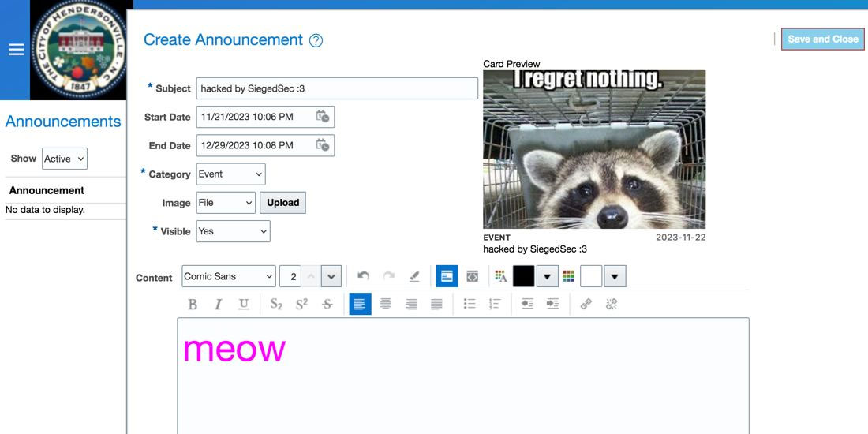The image size is (868, 434).
Task: Click the black font color swatch
Action: [524, 276]
